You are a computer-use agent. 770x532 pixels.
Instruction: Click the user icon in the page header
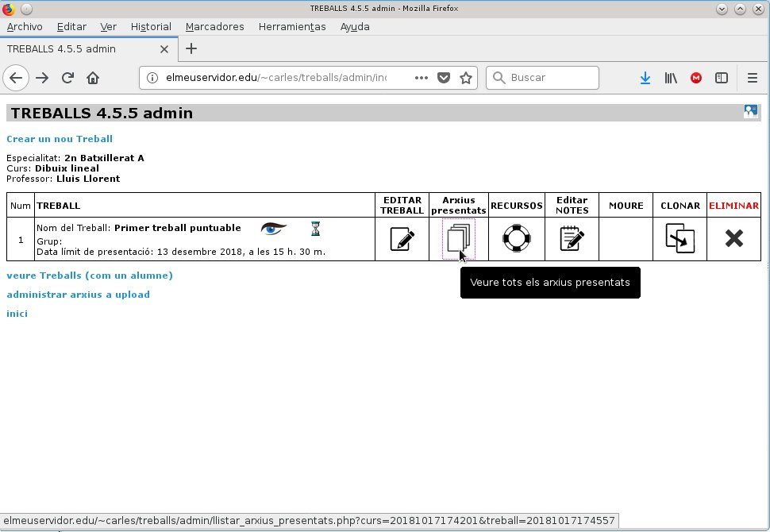[750, 111]
